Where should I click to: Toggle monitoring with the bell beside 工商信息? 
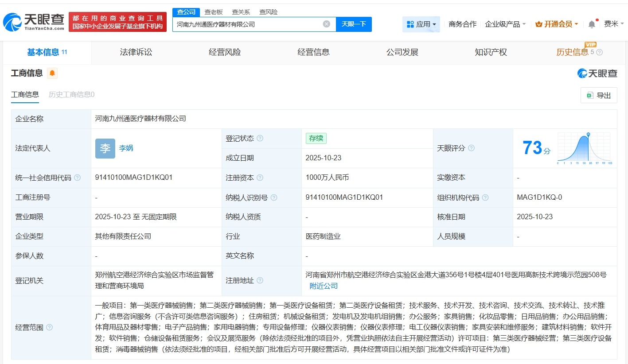[52, 74]
